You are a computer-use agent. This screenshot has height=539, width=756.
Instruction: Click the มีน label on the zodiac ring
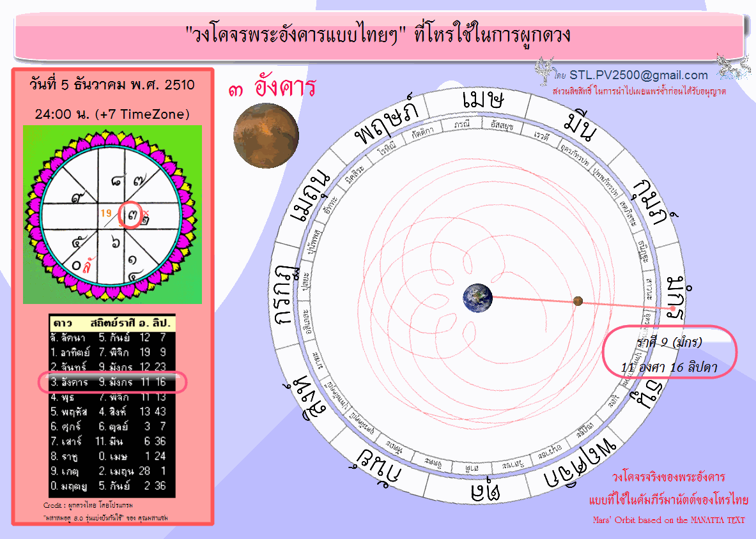point(580,126)
